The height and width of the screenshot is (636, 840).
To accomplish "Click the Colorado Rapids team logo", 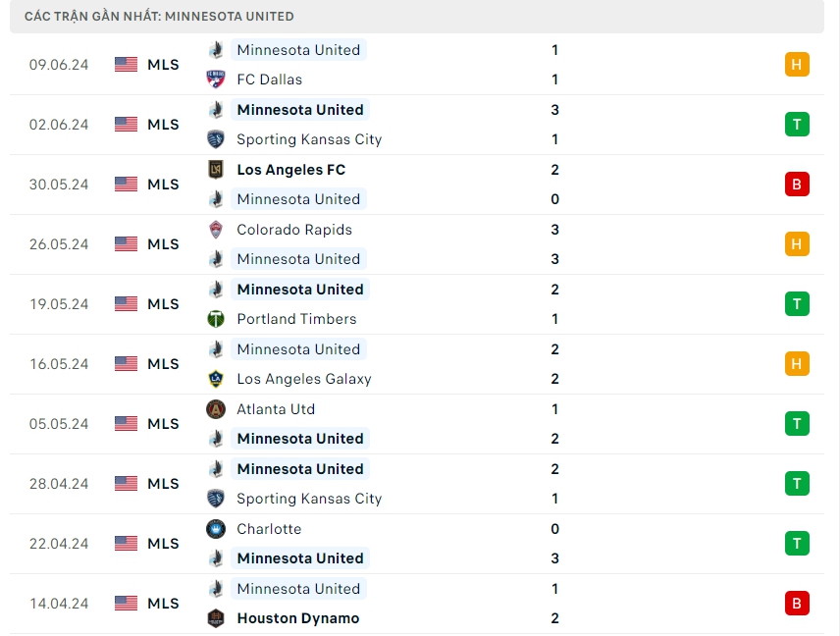I will 216,230.
